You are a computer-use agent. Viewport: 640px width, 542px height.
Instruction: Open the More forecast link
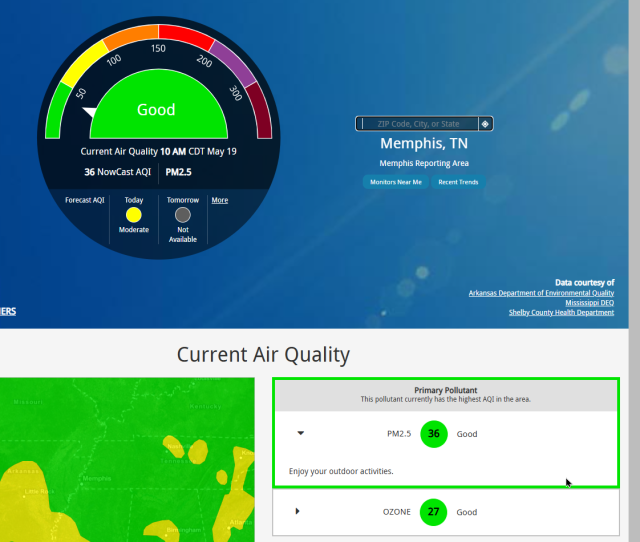[x=219, y=200]
